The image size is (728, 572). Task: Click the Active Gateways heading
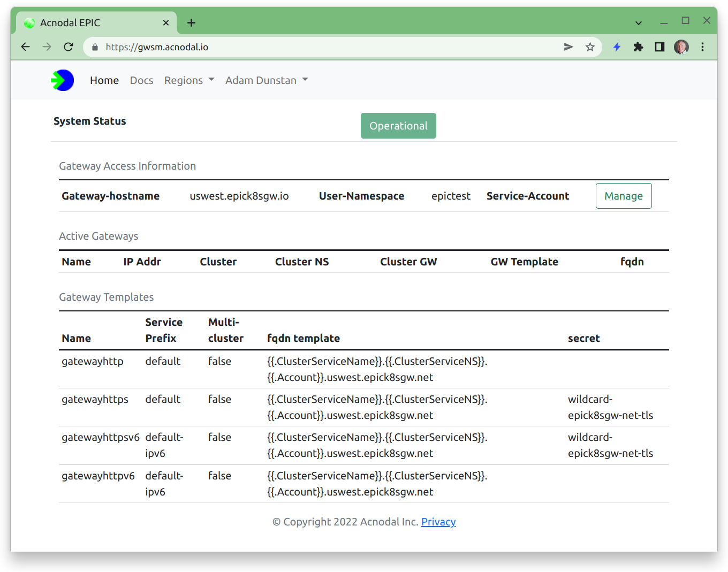[98, 236]
